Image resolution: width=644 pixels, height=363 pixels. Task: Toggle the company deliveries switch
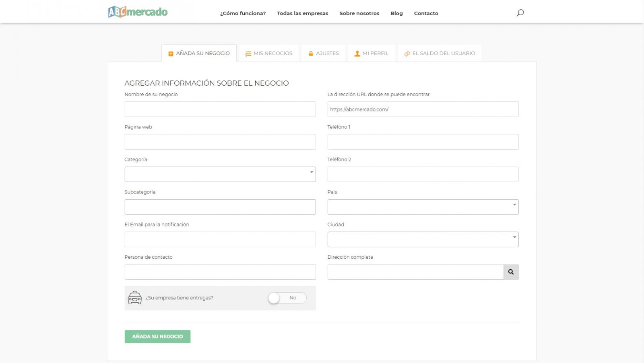pyautogui.click(x=287, y=298)
